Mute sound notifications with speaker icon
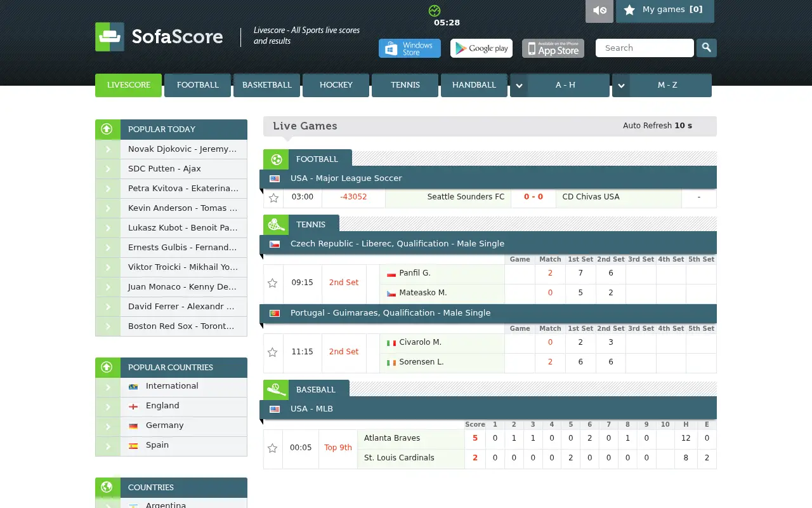 point(599,10)
